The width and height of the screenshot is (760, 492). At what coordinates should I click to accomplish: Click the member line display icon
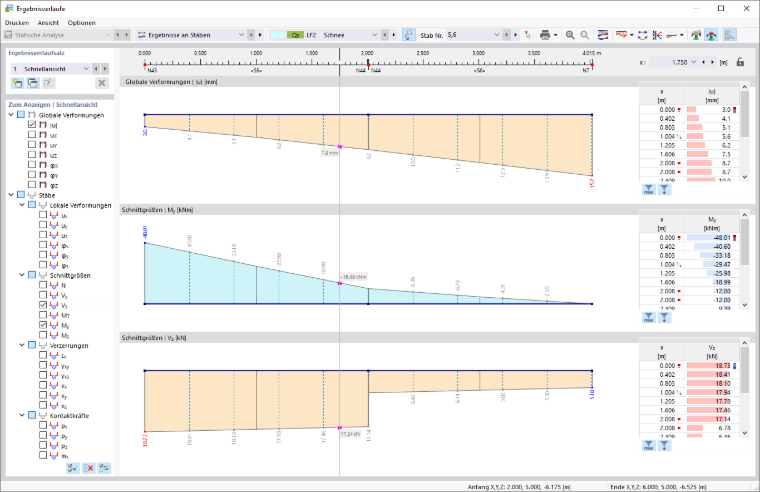coord(671,35)
